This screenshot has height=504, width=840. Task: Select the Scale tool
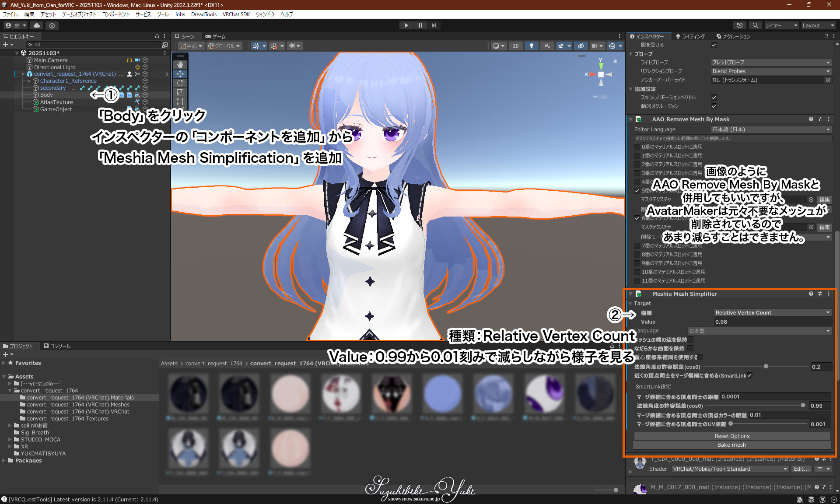[x=180, y=92]
